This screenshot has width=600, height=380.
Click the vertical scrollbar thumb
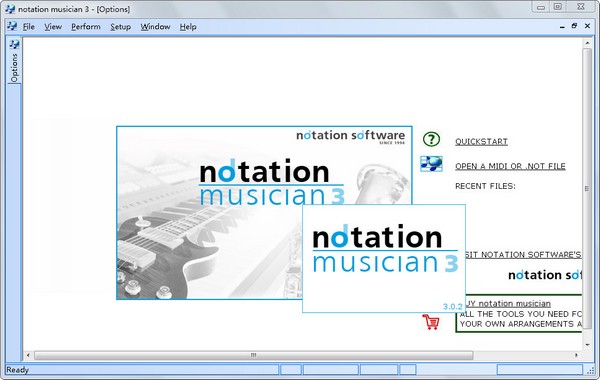pos(587,188)
